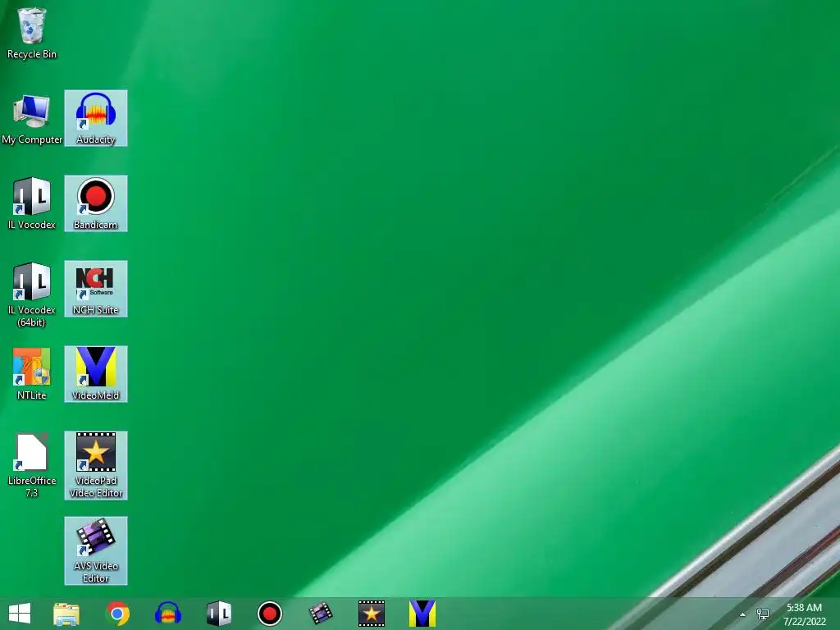Image resolution: width=840 pixels, height=630 pixels.
Task: Select the AVS Video Editor desktop shortcut
Action: coord(96,550)
